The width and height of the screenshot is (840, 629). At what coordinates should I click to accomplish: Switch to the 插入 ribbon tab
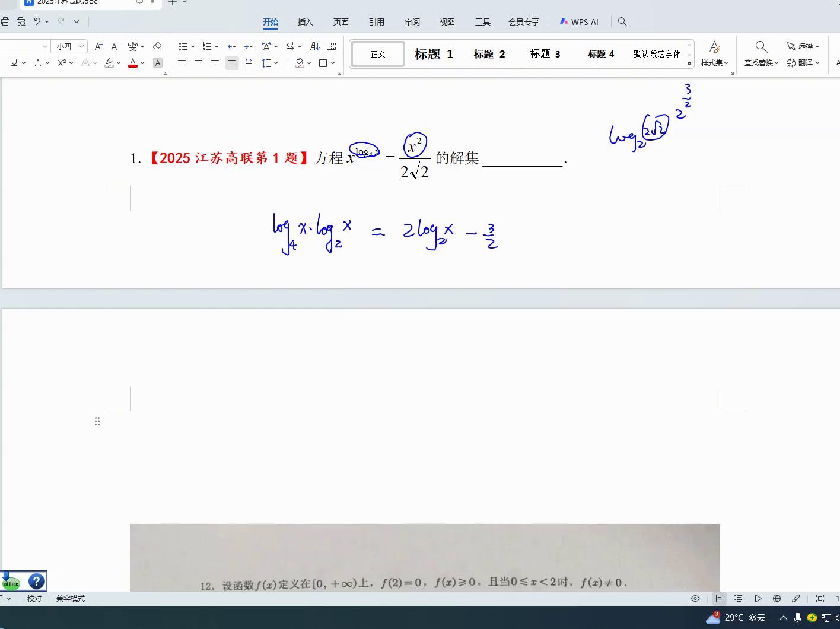305,21
